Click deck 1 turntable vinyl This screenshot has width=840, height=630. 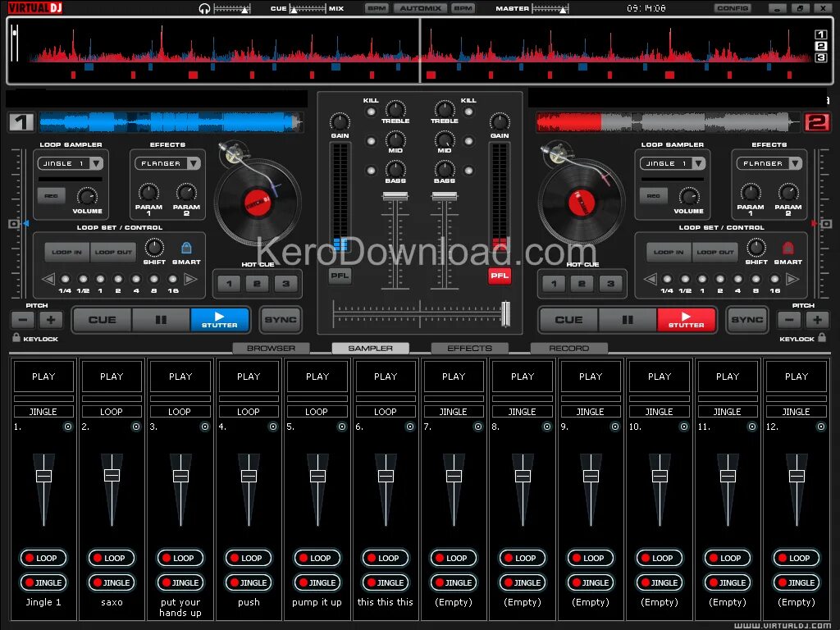tap(258, 203)
